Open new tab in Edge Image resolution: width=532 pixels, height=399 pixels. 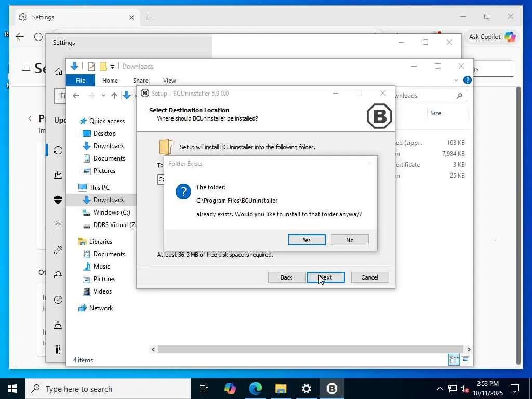point(149,17)
